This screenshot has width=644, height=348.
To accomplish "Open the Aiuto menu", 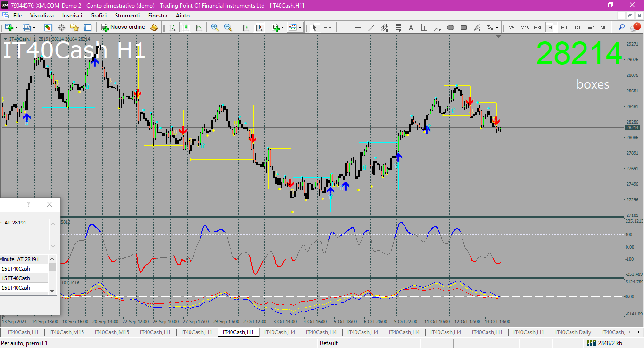I will click(x=183, y=16).
